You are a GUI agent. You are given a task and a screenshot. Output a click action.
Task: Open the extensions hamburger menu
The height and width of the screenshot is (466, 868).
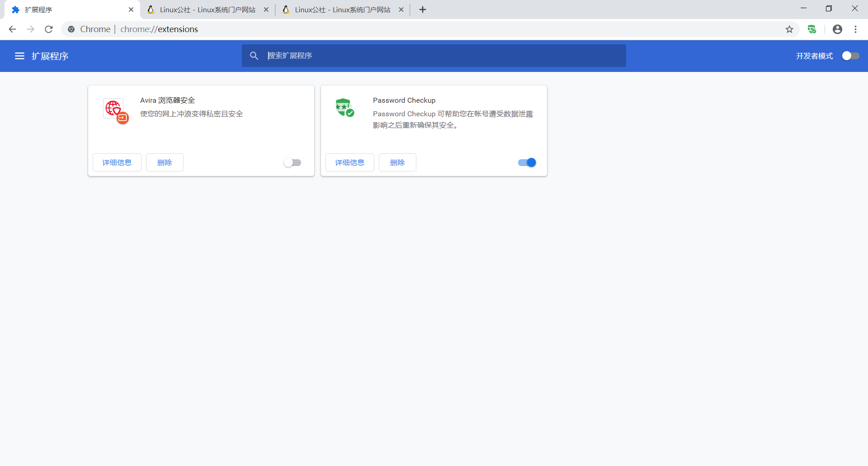[19, 56]
